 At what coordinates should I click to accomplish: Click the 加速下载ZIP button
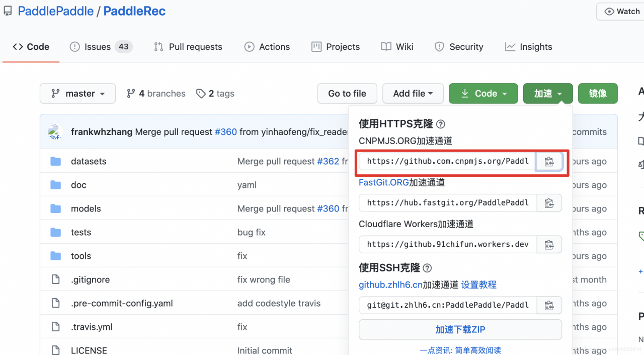460,330
